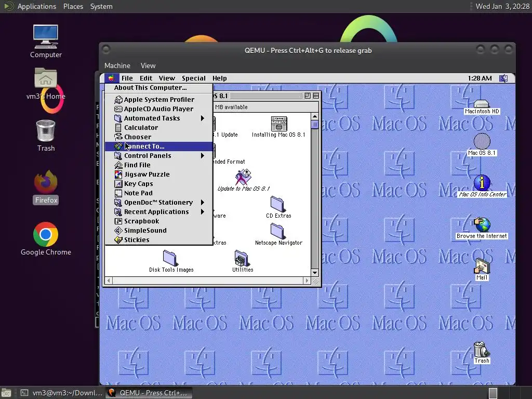The height and width of the screenshot is (399, 532).
Task: Launch AppleCD Audio Player
Action: pyautogui.click(x=158, y=109)
